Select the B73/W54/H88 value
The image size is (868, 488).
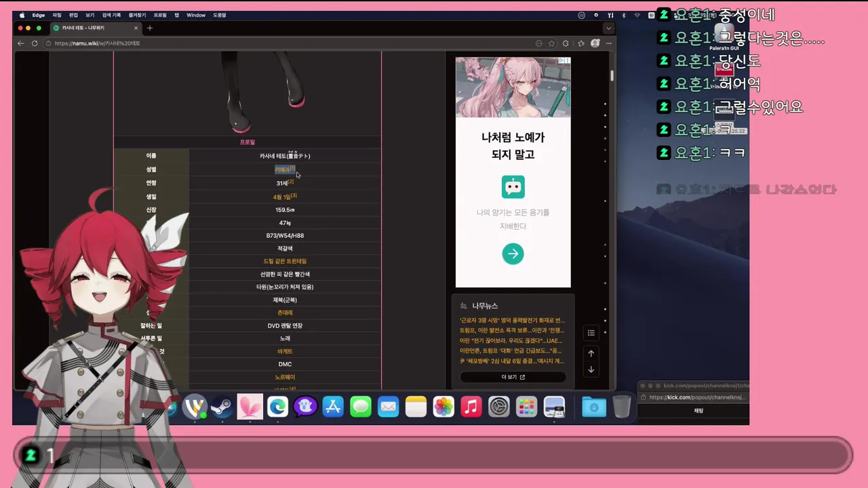pyautogui.click(x=285, y=235)
